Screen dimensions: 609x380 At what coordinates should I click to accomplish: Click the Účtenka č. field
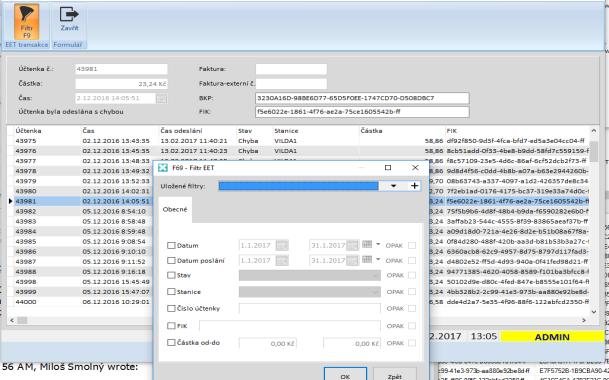pos(121,69)
